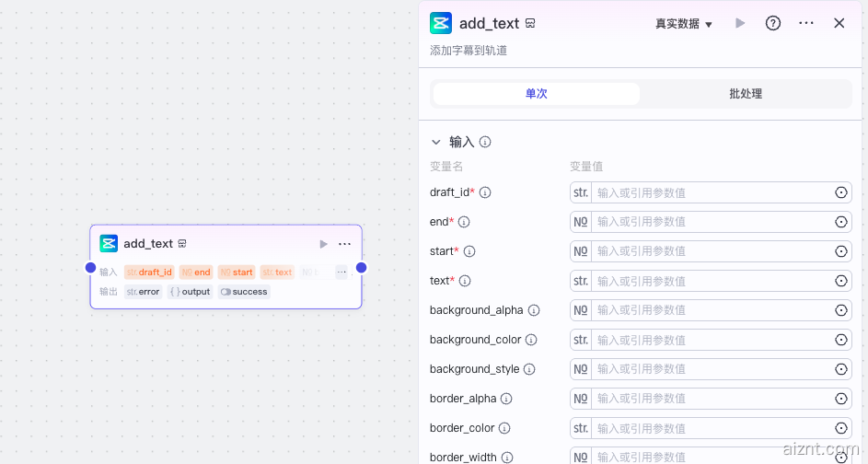Click the left connection port of add_text node
Image resolution: width=868 pixels, height=464 pixels.
[91, 268]
